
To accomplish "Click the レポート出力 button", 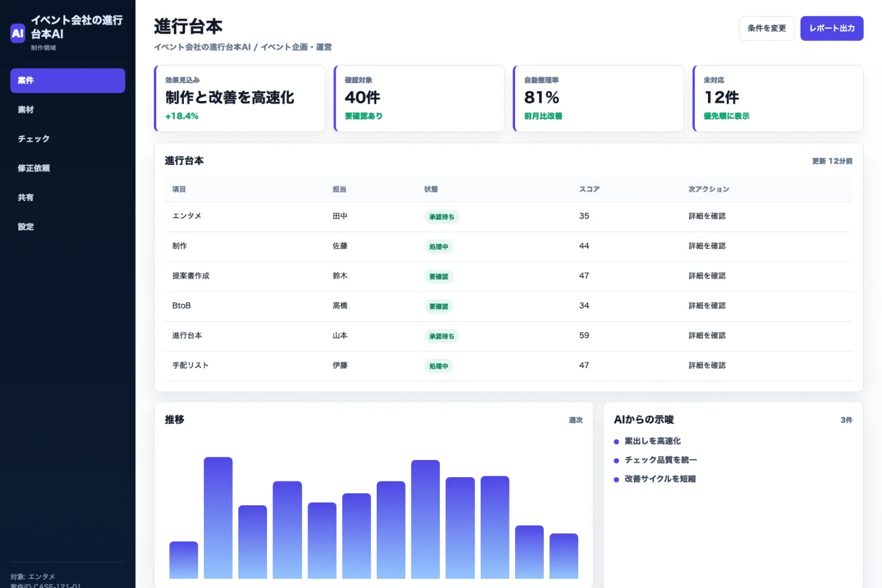I will (832, 28).
